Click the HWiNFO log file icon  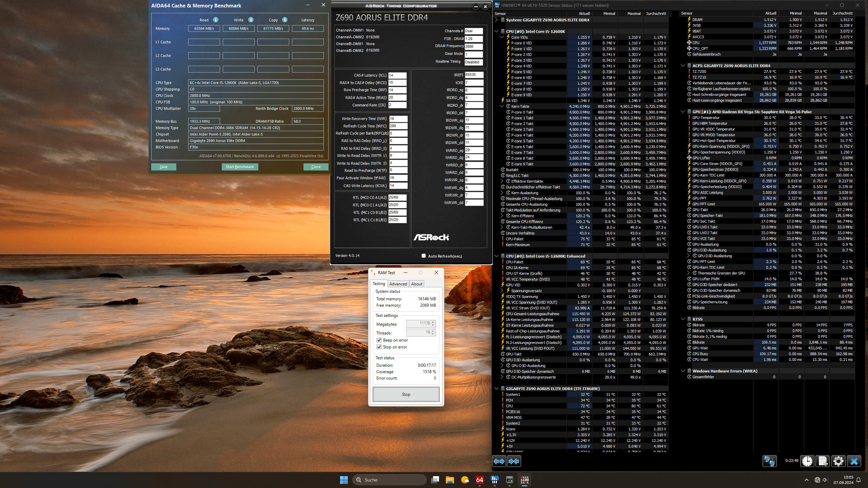tap(823, 461)
